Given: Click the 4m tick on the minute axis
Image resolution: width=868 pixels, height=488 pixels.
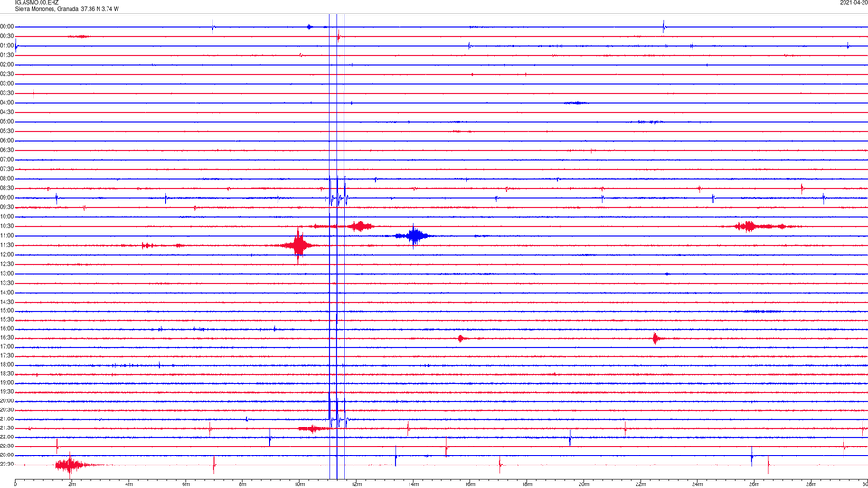Looking at the screenshot, I should tap(129, 484).
